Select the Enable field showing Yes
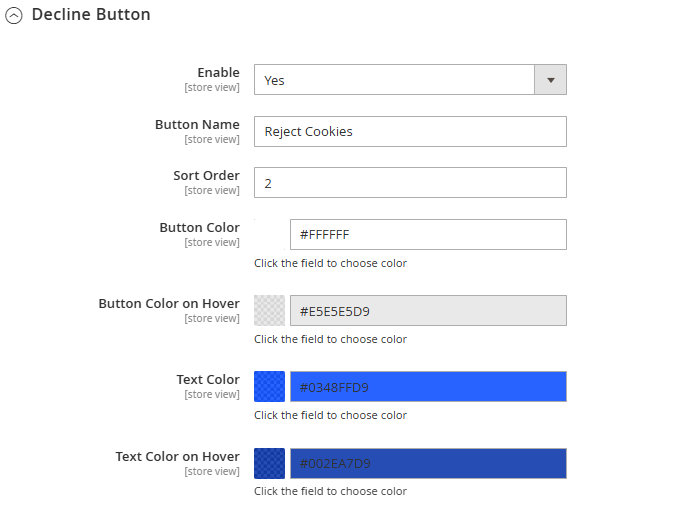The width and height of the screenshot is (685, 522). point(410,80)
